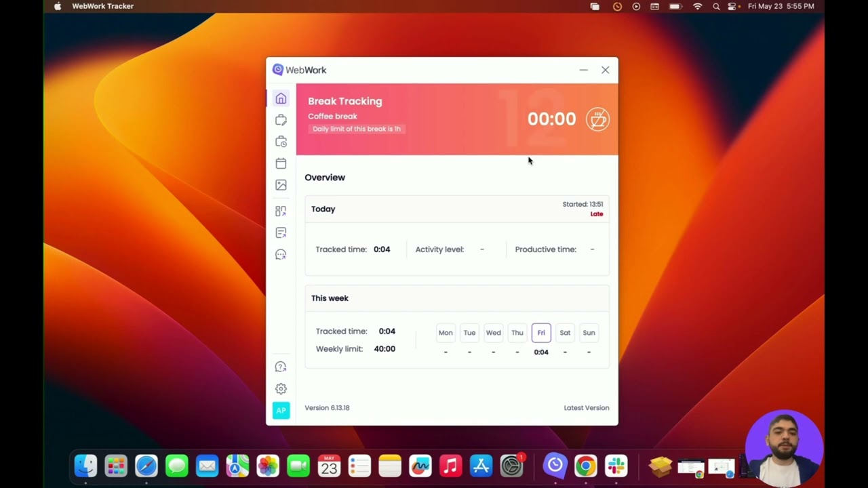Viewport: 868px width, 488px height.
Task: Open the screenshots image icon in sidebar
Action: point(281,185)
